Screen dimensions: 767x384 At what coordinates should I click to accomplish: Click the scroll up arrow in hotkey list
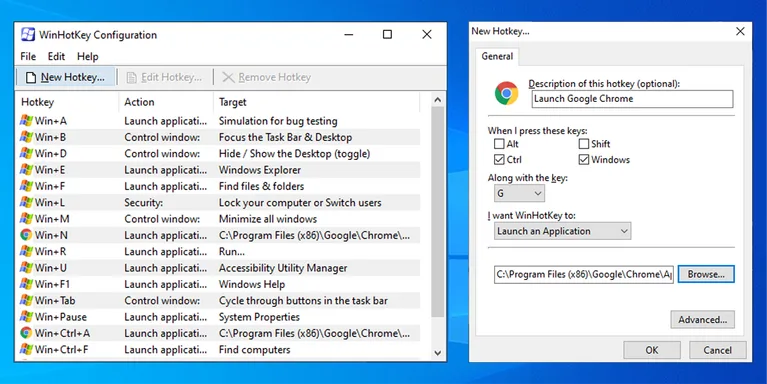pos(438,100)
